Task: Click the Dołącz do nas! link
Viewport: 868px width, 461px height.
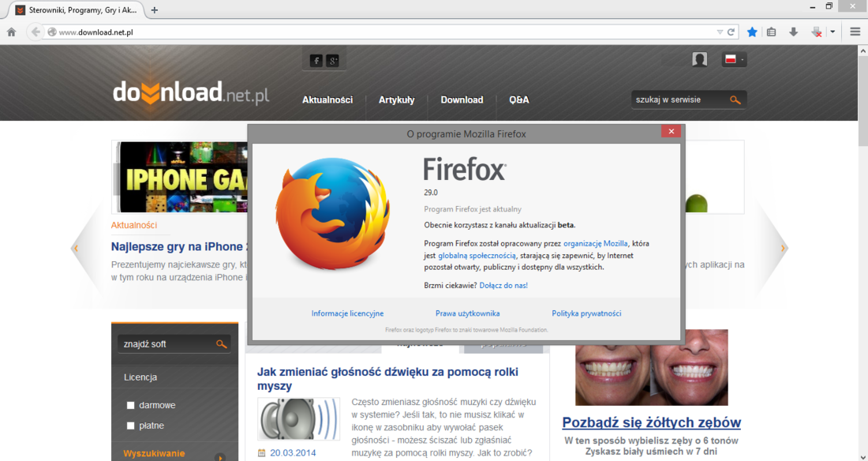Action: tap(503, 285)
